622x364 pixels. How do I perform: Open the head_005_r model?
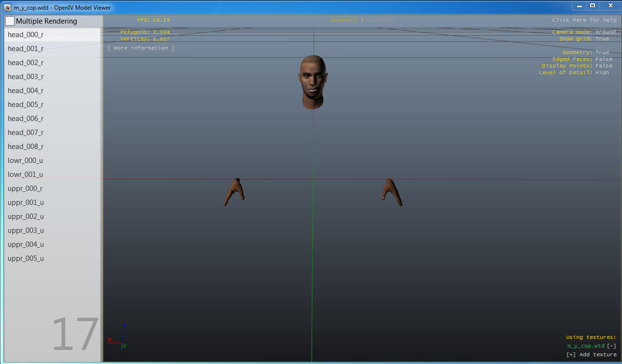coord(52,105)
